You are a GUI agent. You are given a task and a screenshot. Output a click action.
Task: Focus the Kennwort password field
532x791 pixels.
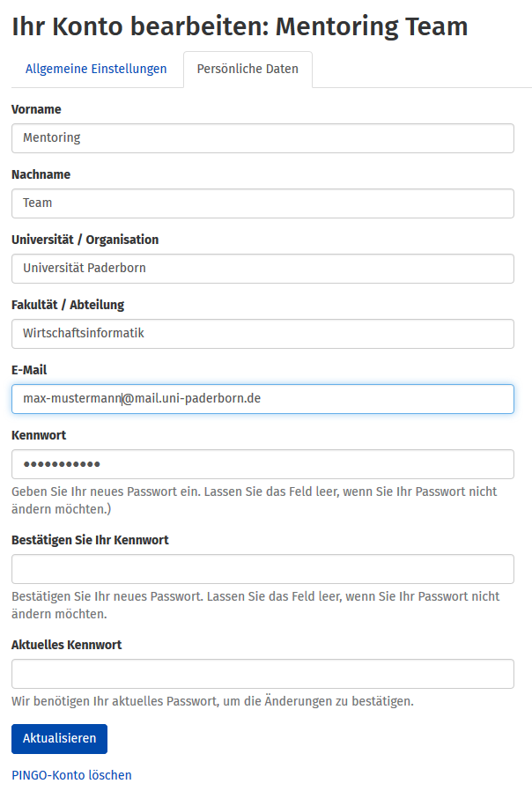(x=262, y=464)
